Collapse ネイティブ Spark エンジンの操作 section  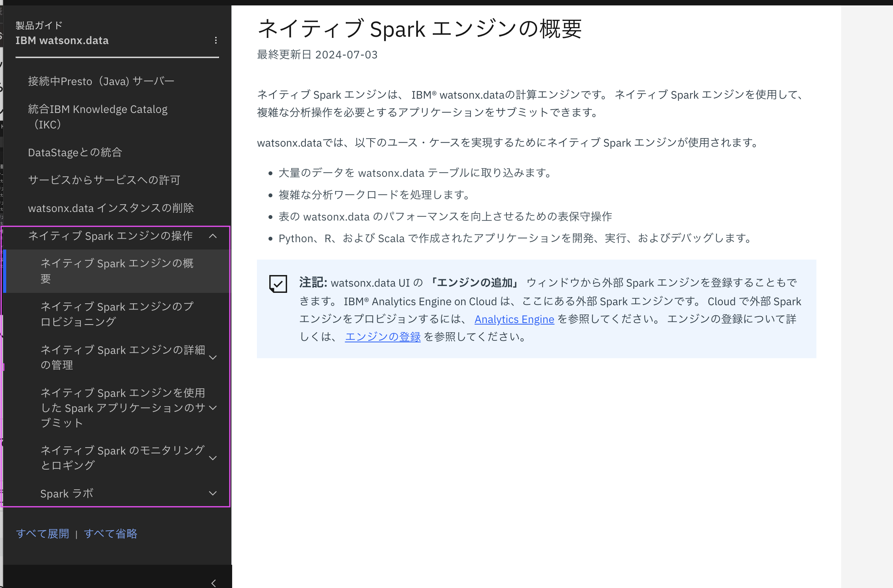point(213,236)
